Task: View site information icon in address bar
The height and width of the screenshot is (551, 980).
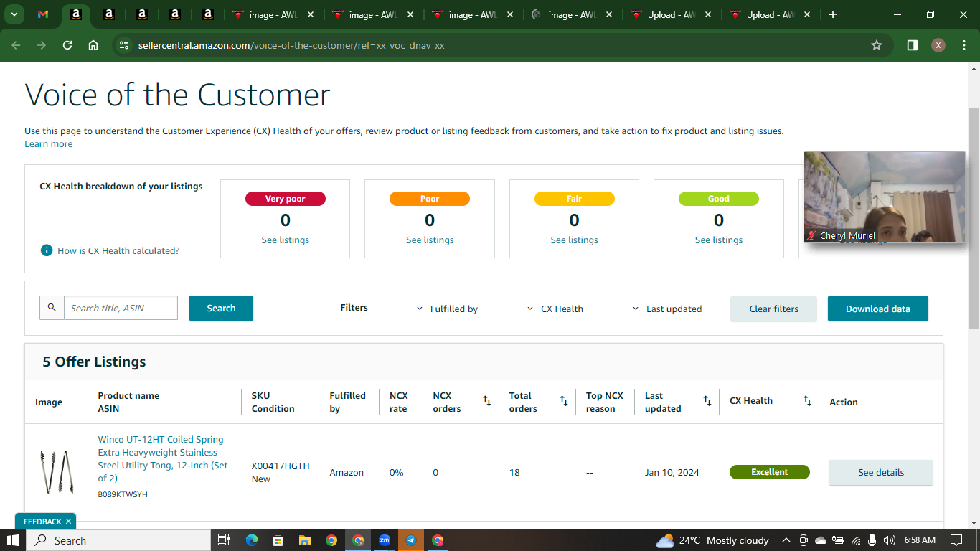Action: pos(124,45)
